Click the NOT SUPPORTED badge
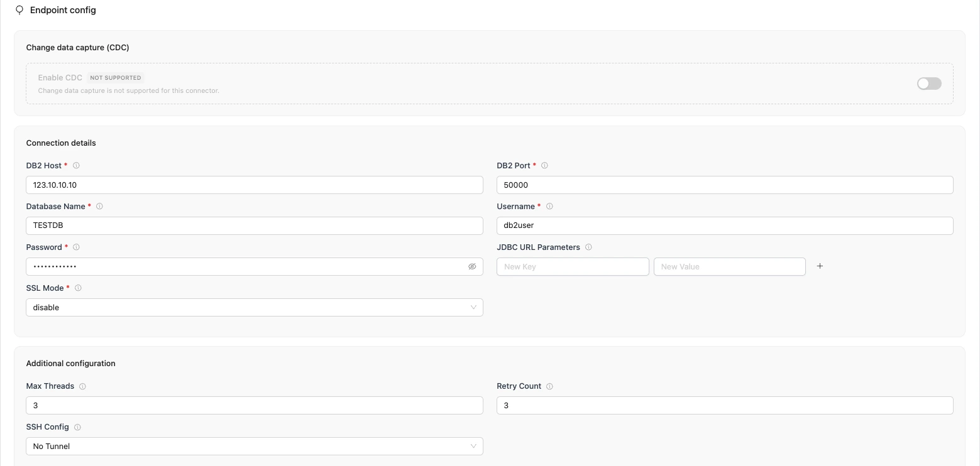 coord(116,78)
